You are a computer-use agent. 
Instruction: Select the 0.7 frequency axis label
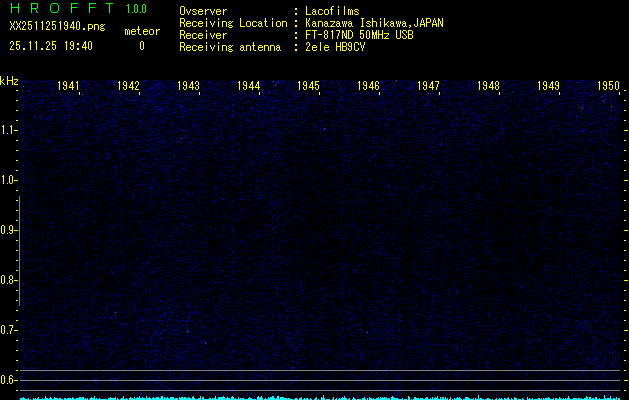8,329
